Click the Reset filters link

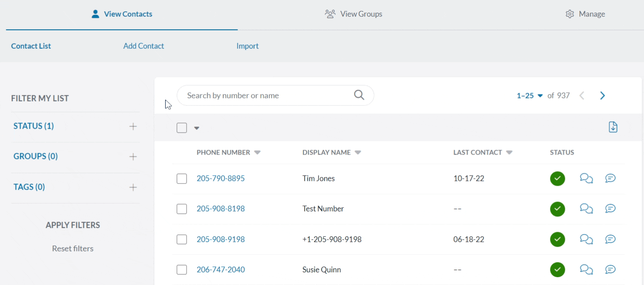pyautogui.click(x=72, y=248)
